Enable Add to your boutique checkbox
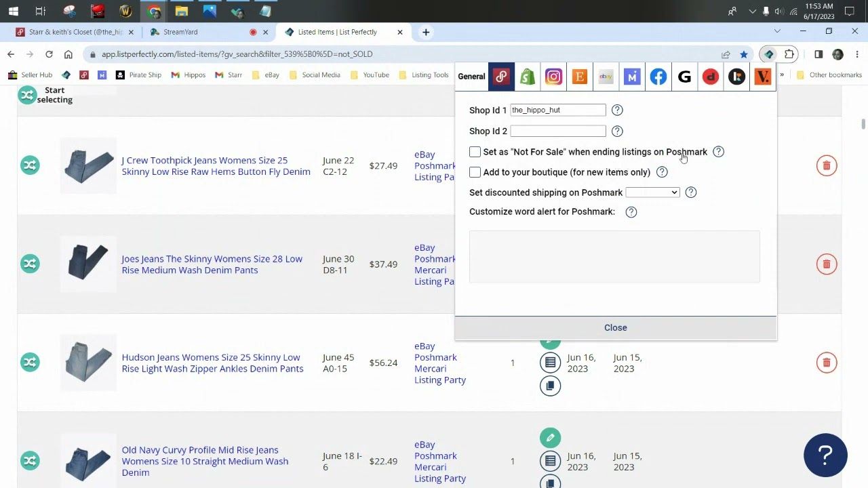Image resolution: width=868 pixels, height=488 pixels. [475, 172]
